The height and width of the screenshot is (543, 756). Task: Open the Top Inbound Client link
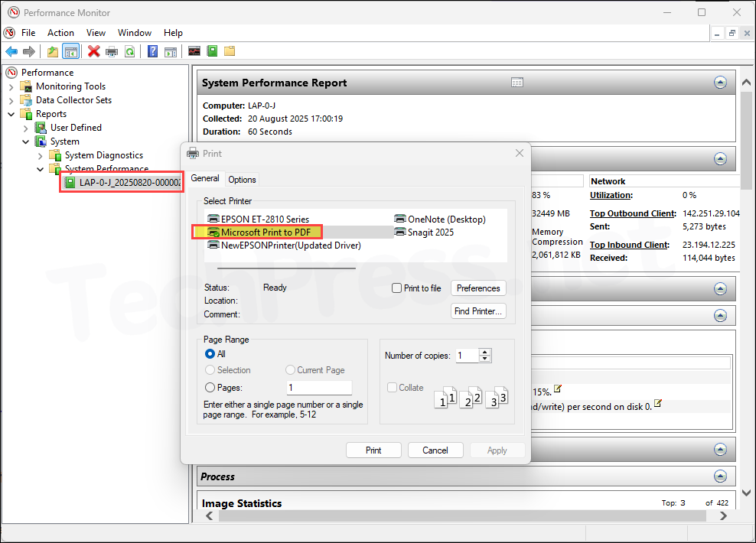(x=630, y=245)
